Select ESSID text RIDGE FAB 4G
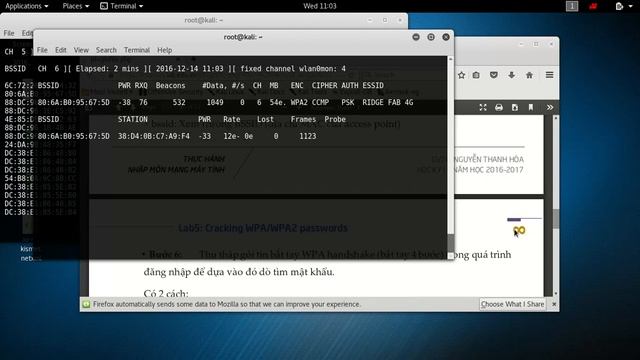The height and width of the screenshot is (360, 640). (388, 102)
